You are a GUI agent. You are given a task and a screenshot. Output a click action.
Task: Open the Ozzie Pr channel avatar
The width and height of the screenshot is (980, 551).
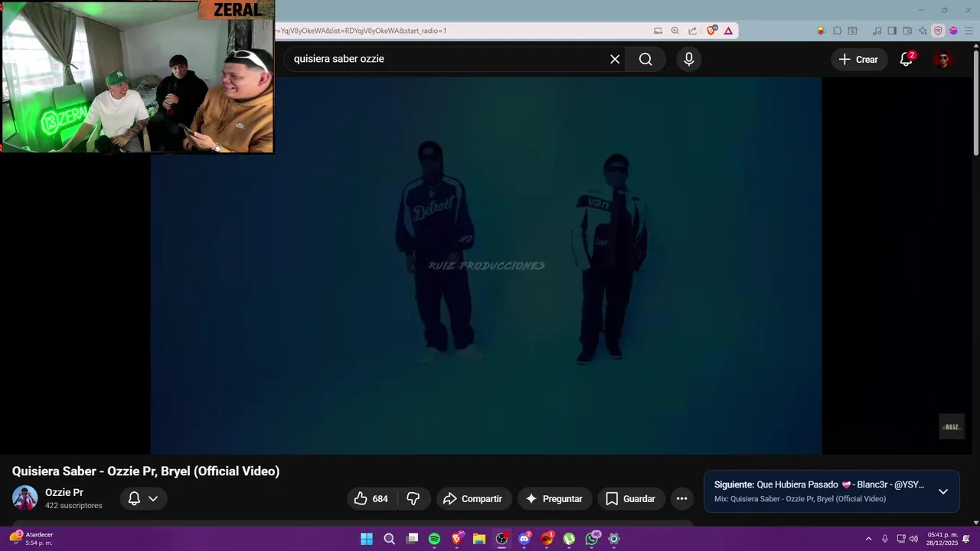pyautogui.click(x=24, y=498)
